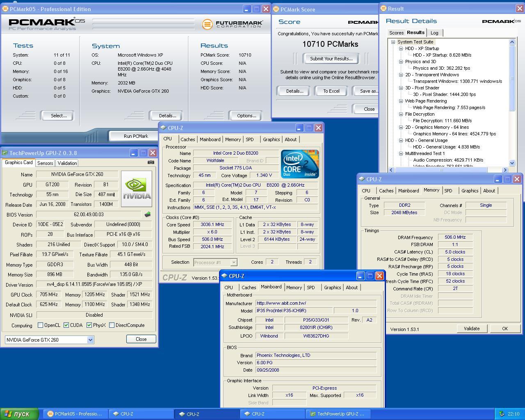Click Submit Your Results... button
Screen dimensions: 525x420
click(x=331, y=59)
